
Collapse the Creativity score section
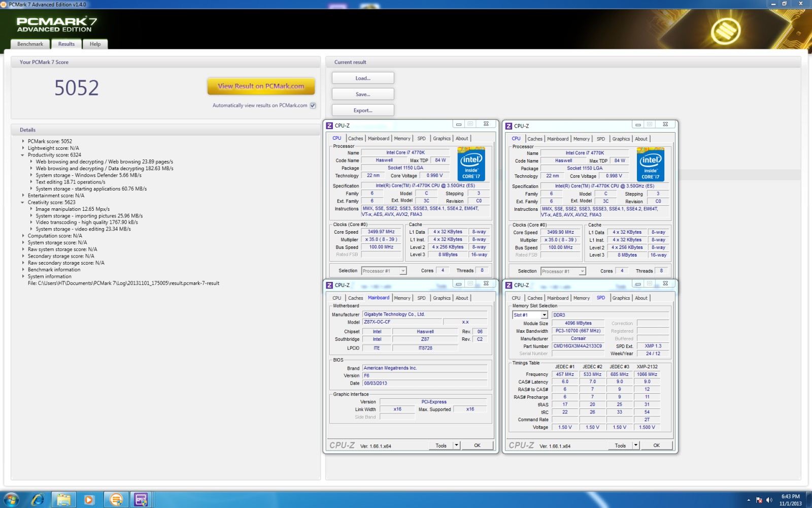pos(23,202)
